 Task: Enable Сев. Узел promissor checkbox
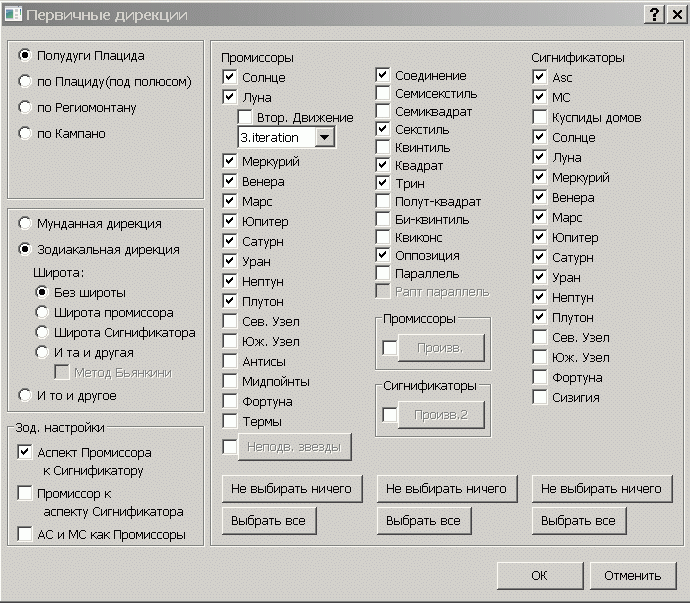click(230, 321)
